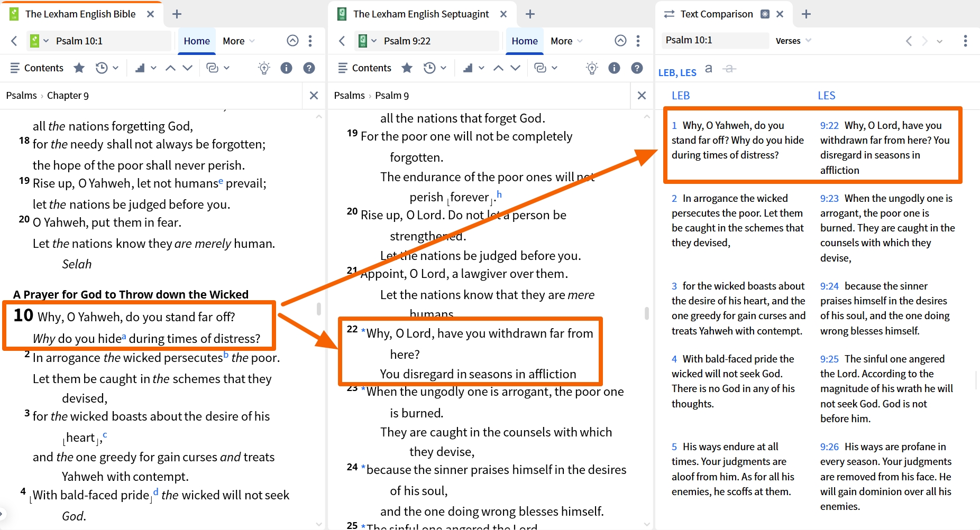
Task: Toggle the lightbulb visual filters in the Septuagint panel
Action: tap(592, 68)
